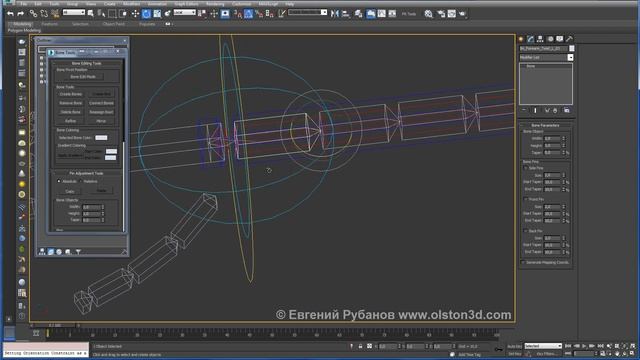The height and width of the screenshot is (360, 640).
Task: Click the Align tool in the main toolbar
Action: [346, 14]
